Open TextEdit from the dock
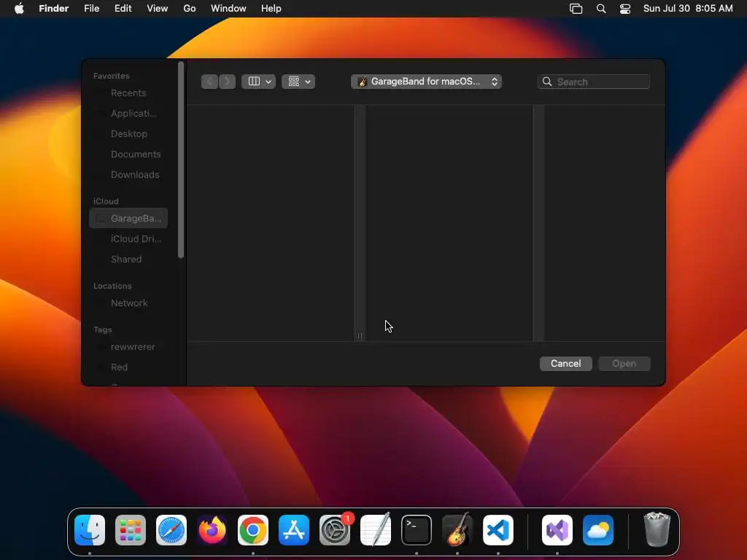 [x=376, y=530]
